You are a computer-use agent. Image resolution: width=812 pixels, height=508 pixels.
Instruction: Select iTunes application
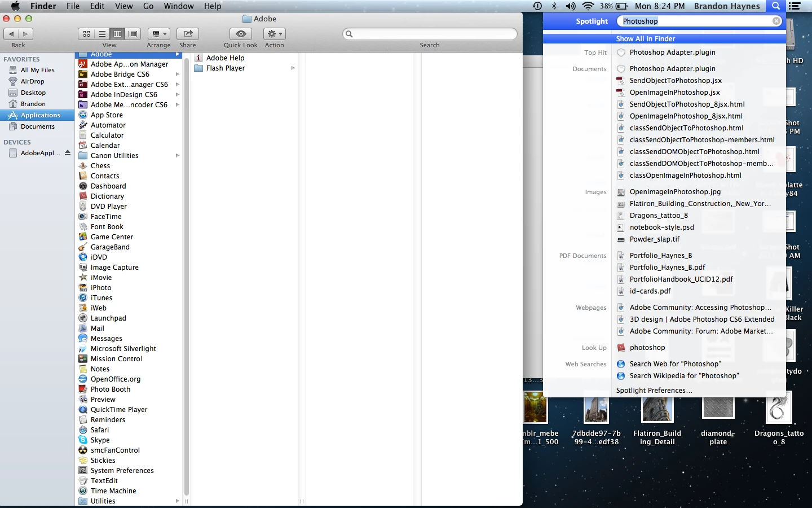101,297
